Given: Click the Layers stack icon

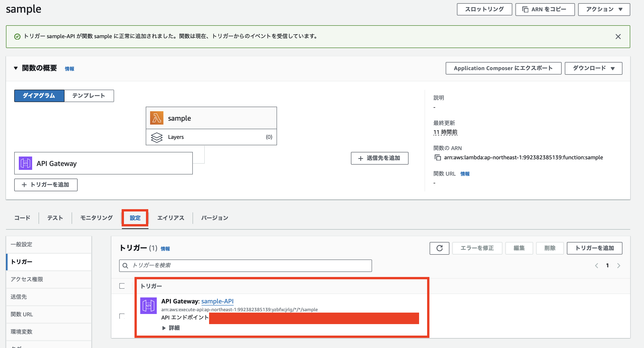Looking at the screenshot, I should 157,137.
